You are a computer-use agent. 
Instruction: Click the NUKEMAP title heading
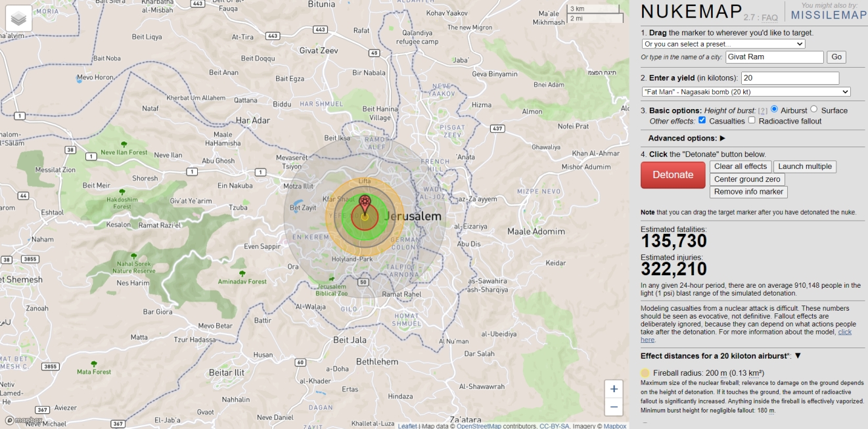pyautogui.click(x=690, y=12)
